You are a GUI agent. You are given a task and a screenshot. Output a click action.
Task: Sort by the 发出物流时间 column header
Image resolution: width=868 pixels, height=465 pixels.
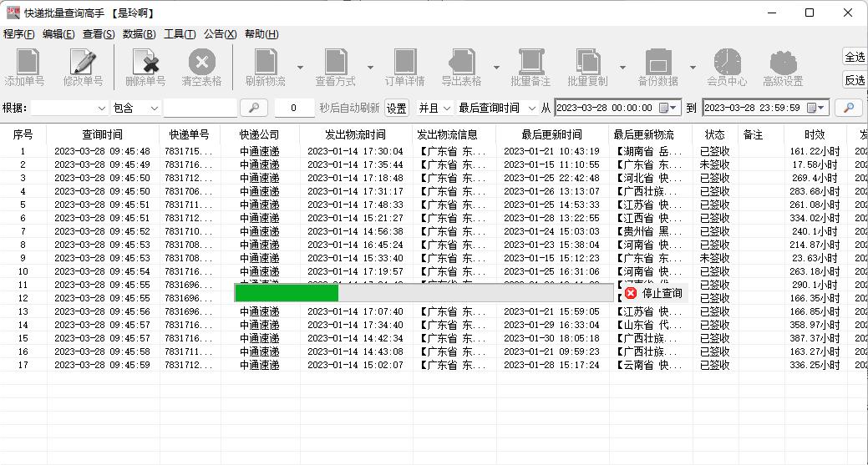[355, 134]
